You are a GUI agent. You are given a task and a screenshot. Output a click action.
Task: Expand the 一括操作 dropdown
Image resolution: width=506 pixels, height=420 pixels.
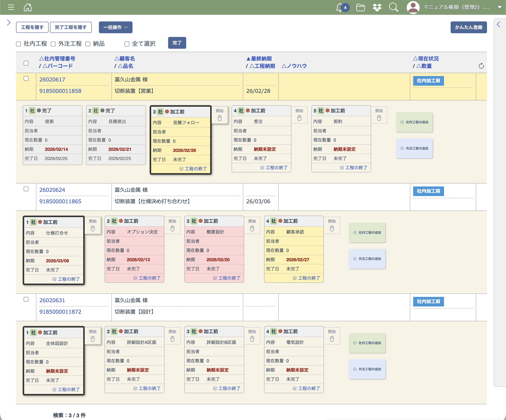(x=115, y=27)
